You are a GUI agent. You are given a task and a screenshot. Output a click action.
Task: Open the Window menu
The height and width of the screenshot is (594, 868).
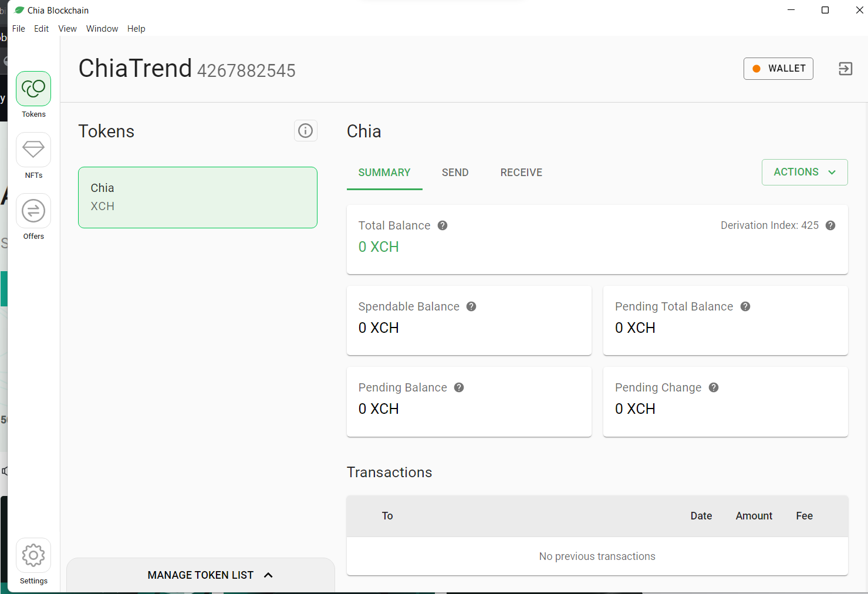click(x=102, y=29)
